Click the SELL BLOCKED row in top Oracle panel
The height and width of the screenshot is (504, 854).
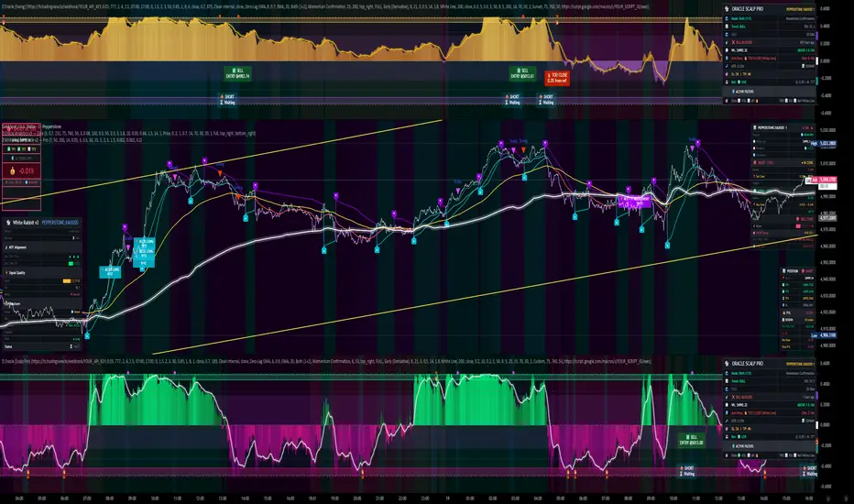click(770, 42)
